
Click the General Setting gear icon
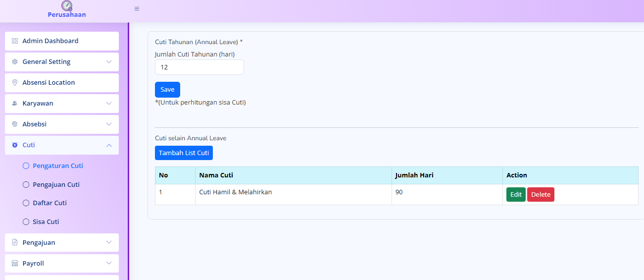15,62
